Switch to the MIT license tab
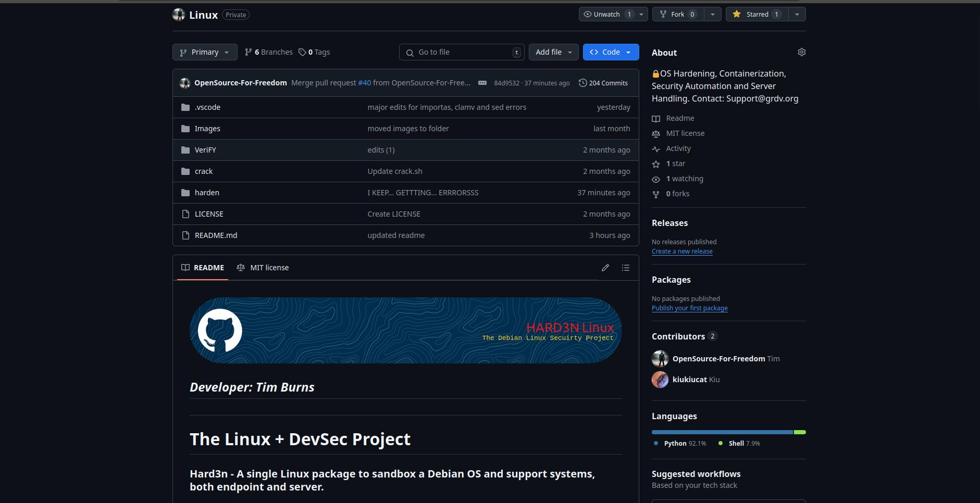 [x=263, y=267]
